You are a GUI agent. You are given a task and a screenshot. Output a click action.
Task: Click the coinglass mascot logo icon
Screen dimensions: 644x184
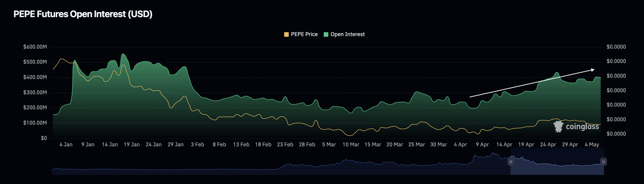(558, 126)
